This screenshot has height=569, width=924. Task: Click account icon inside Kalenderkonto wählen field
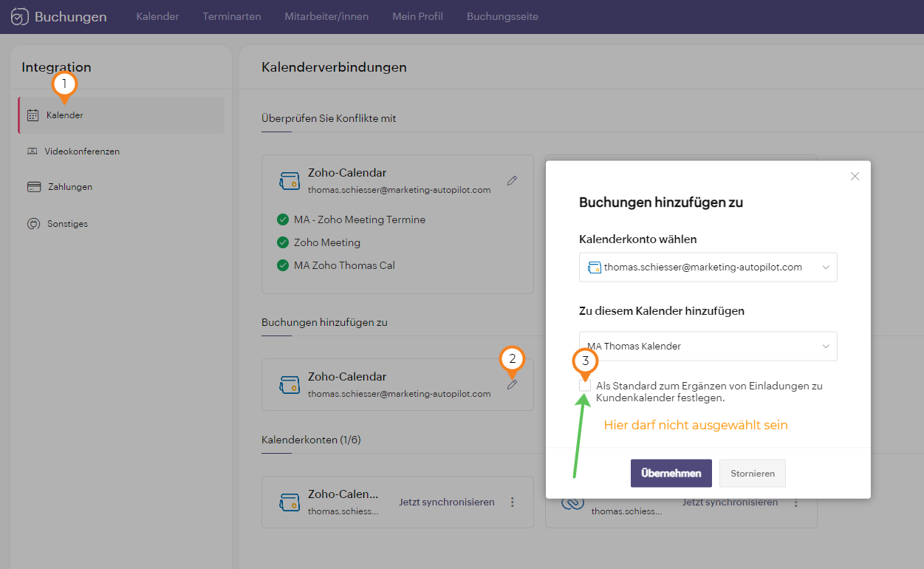pos(594,268)
